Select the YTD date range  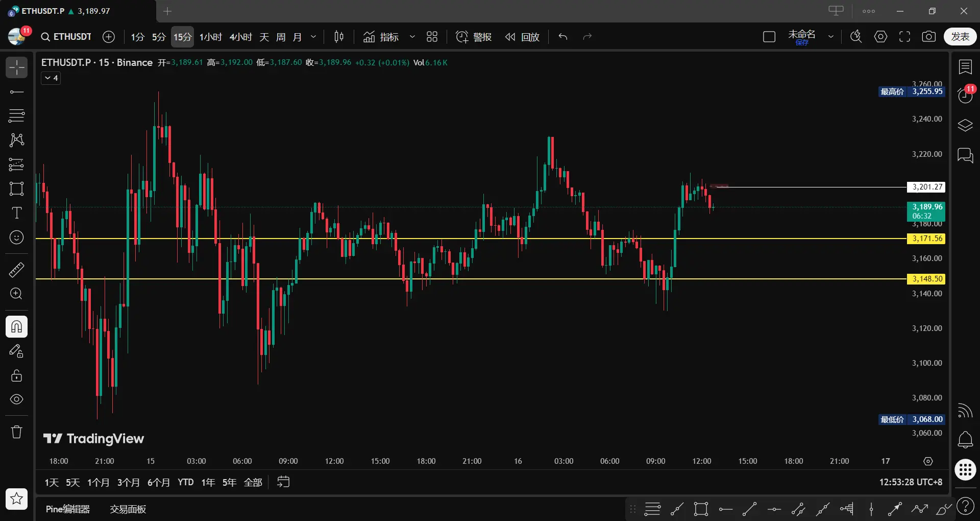click(x=186, y=482)
